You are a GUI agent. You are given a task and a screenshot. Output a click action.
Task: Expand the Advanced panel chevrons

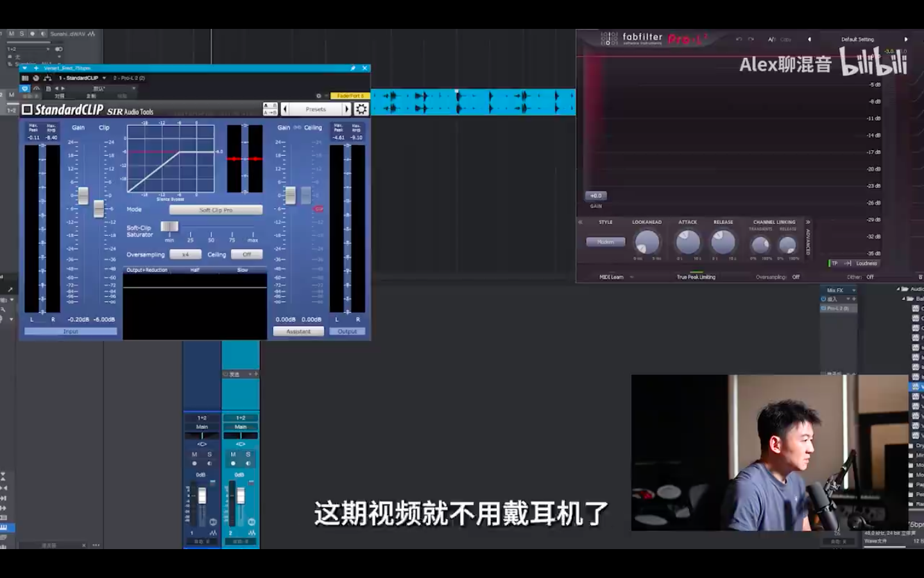point(808,222)
